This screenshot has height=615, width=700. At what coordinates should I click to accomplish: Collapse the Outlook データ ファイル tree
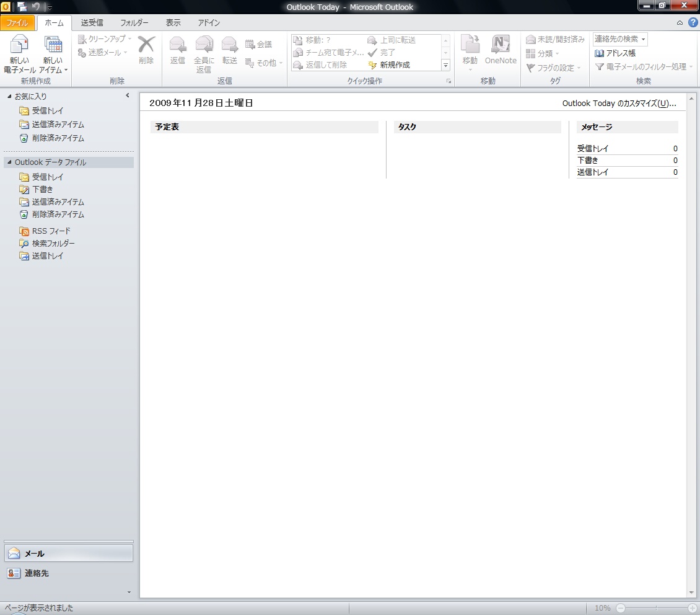click(9, 162)
